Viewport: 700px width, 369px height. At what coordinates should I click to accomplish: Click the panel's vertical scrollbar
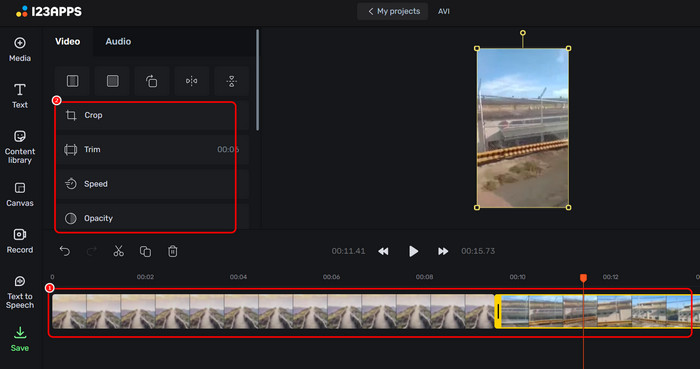(x=258, y=80)
